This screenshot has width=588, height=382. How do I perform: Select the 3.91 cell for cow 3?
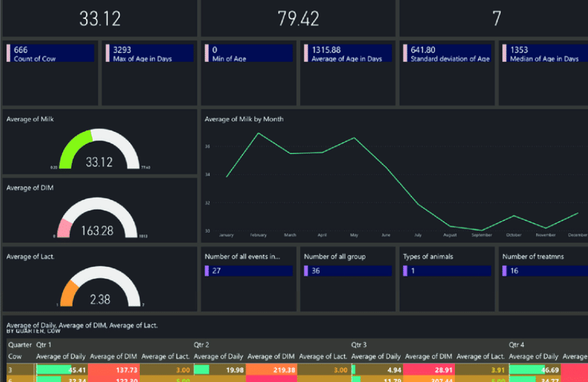(480, 370)
